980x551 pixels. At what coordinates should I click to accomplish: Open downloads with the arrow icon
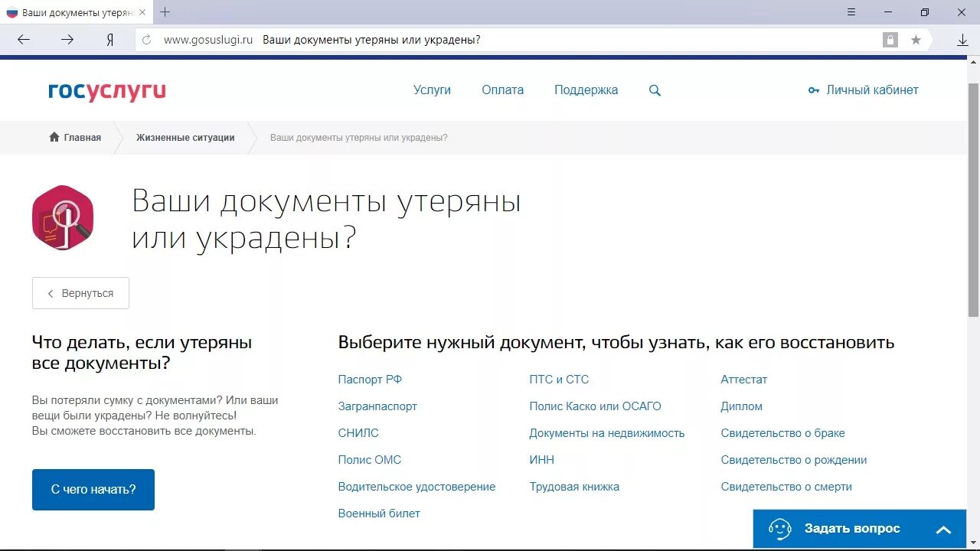coord(963,40)
